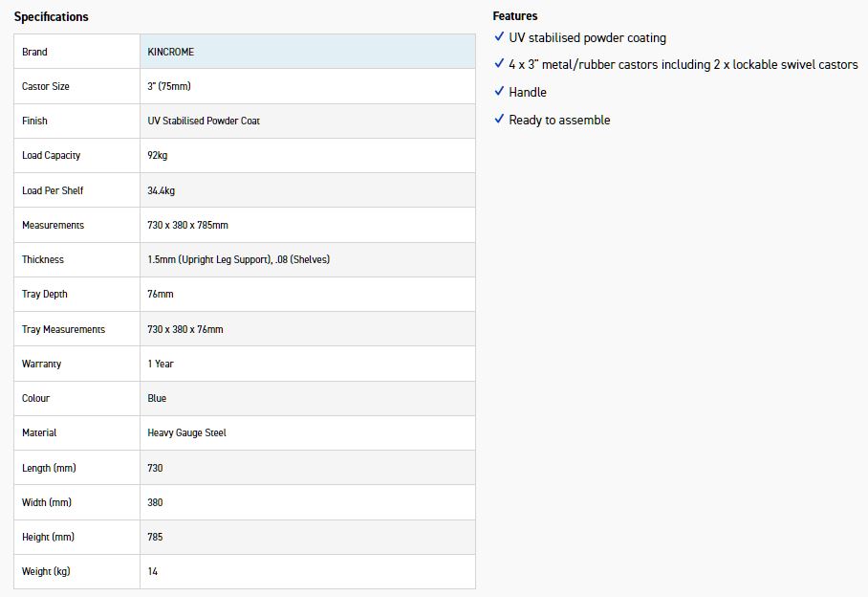
Task: Click the Specifications heading
Action: [x=51, y=17]
